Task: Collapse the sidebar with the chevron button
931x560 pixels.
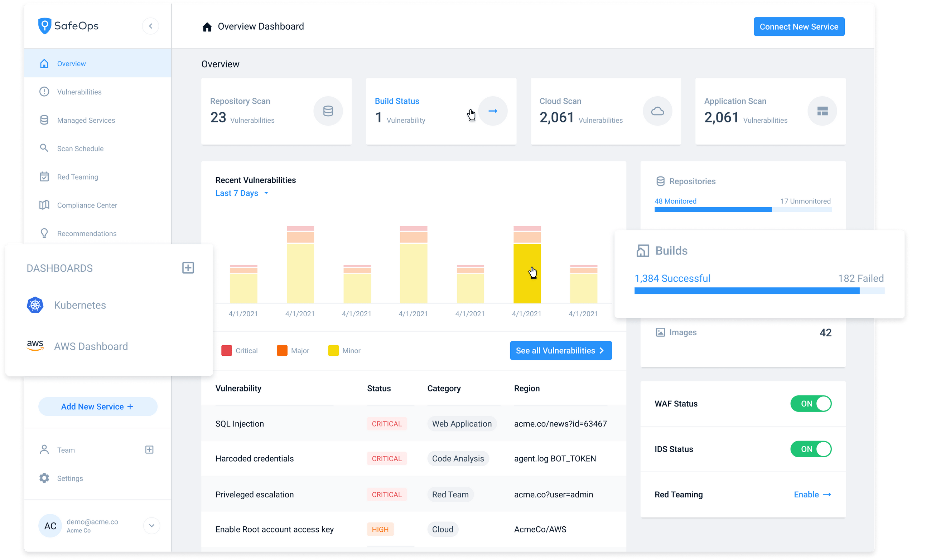Action: [151, 26]
